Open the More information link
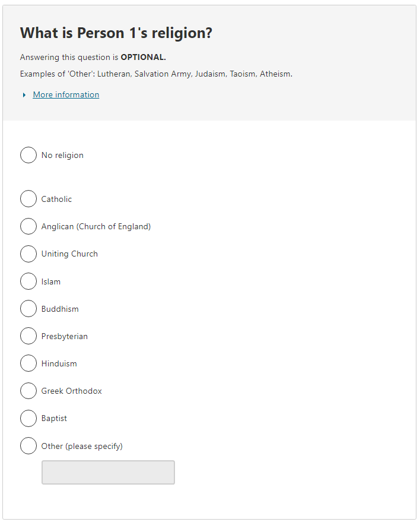This screenshot has width=420, height=522. click(x=66, y=95)
